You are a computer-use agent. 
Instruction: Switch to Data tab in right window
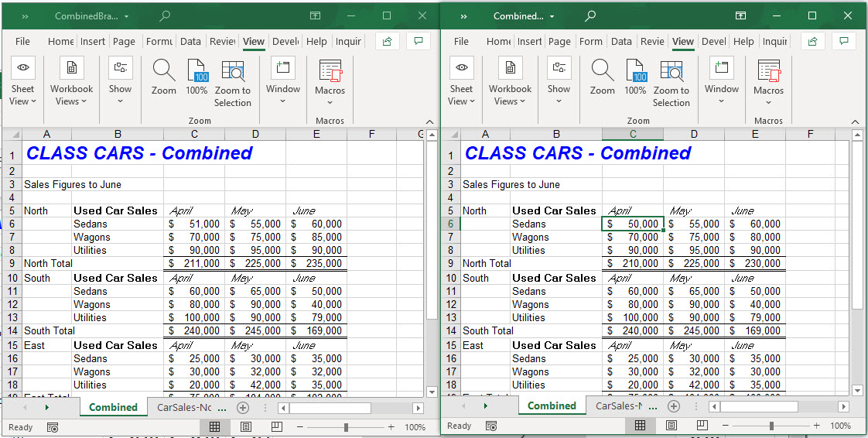pos(621,42)
